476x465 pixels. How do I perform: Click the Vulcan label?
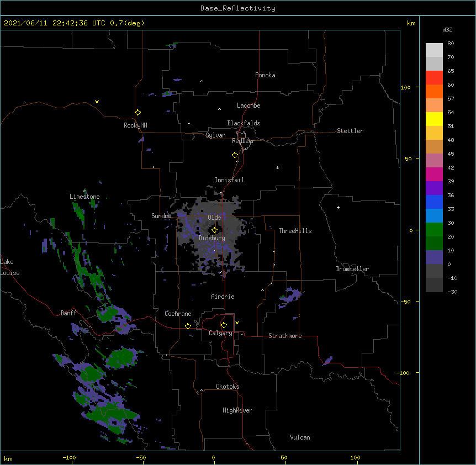pyautogui.click(x=300, y=437)
